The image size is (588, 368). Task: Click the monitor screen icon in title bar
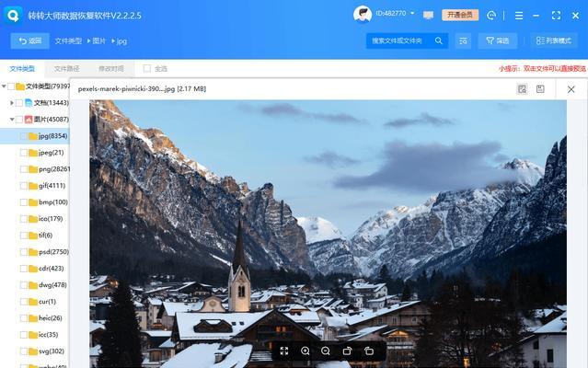click(x=428, y=15)
